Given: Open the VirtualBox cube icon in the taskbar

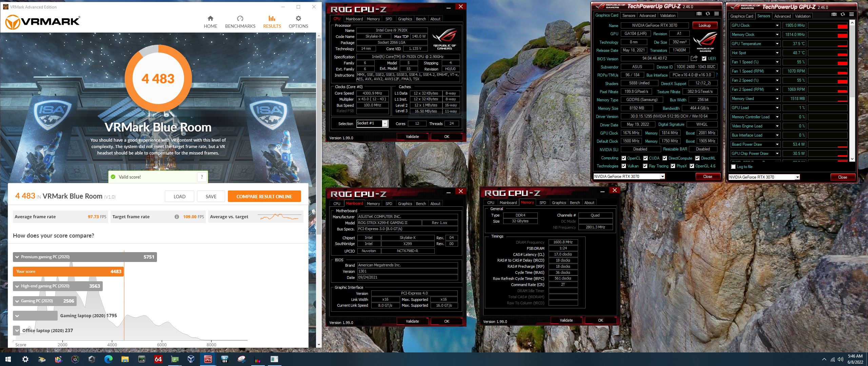Looking at the screenshot, I should tap(191, 359).
